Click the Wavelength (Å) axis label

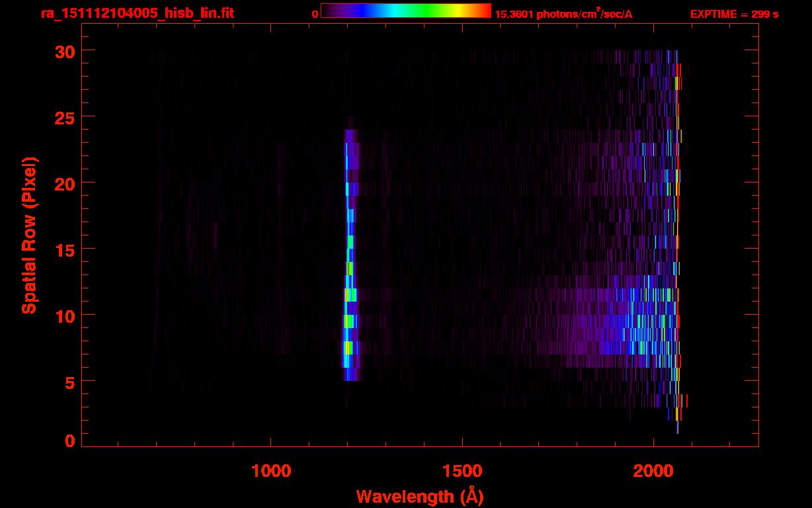pyautogui.click(x=420, y=496)
